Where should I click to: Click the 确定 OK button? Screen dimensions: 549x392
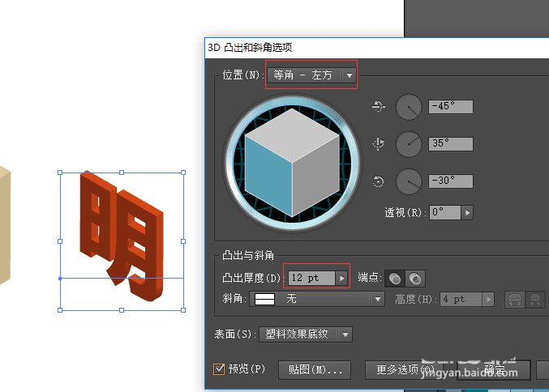pyautogui.click(x=495, y=370)
